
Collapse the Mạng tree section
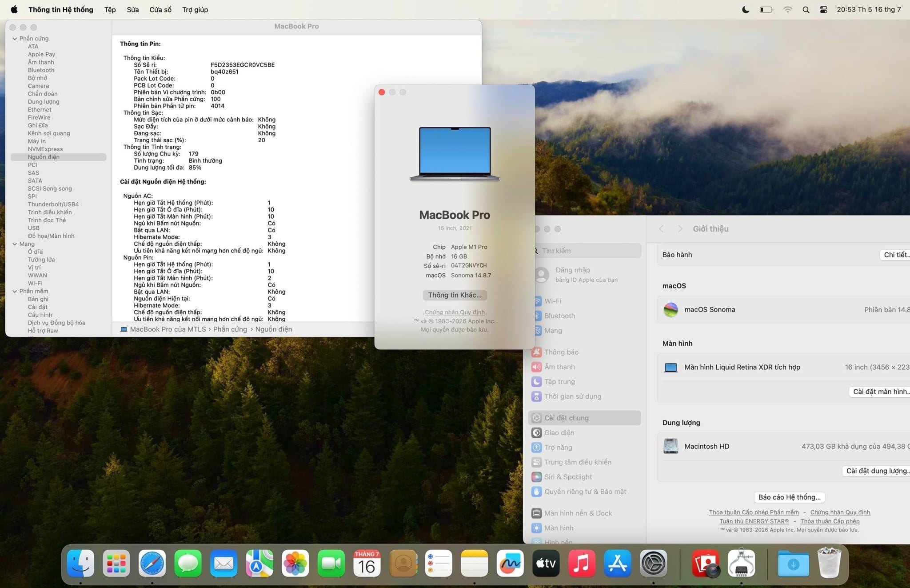pyautogui.click(x=15, y=244)
